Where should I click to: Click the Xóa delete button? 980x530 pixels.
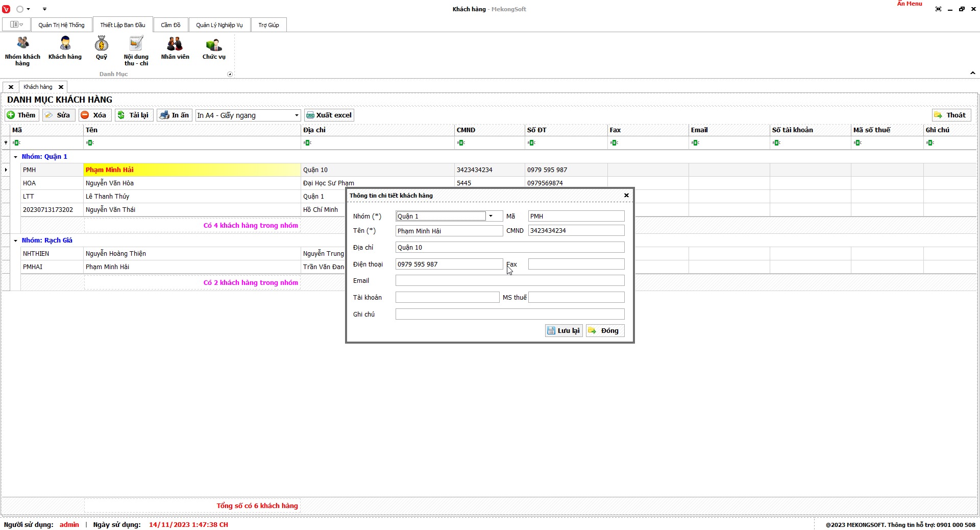[x=94, y=115]
